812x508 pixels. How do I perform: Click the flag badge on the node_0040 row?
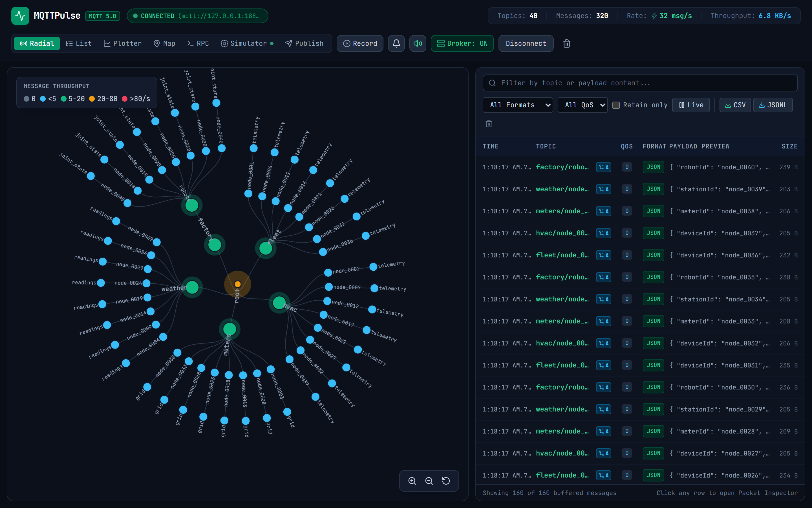(x=603, y=167)
